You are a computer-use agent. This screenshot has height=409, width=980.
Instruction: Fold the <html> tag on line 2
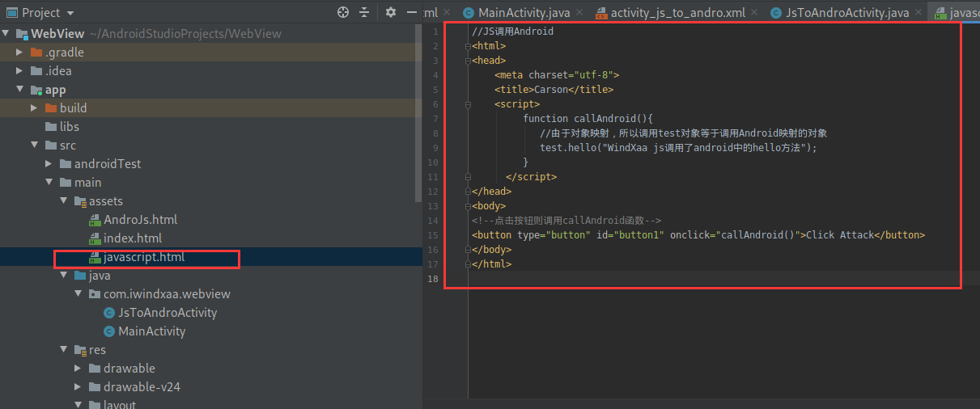coord(468,46)
